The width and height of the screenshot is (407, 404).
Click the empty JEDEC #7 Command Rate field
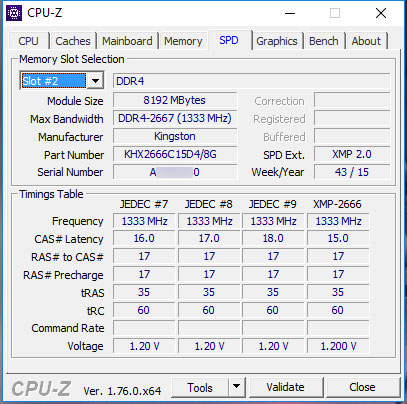pos(144,328)
